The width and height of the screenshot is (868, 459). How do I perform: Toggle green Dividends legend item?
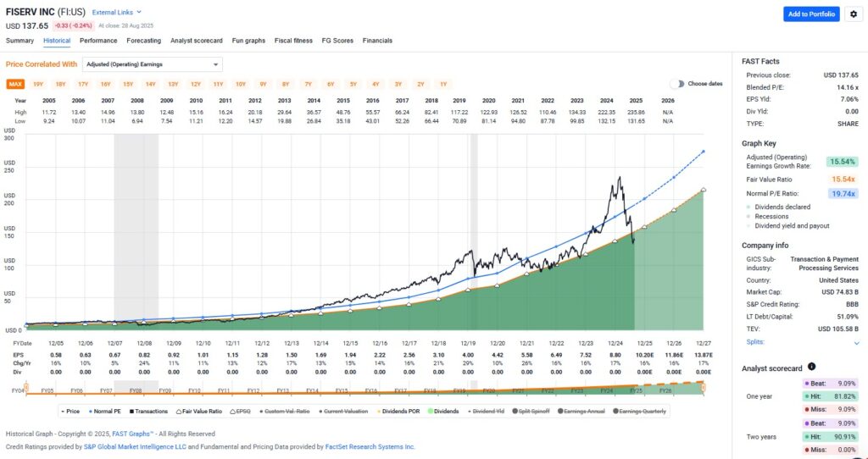pyautogui.click(x=442, y=412)
